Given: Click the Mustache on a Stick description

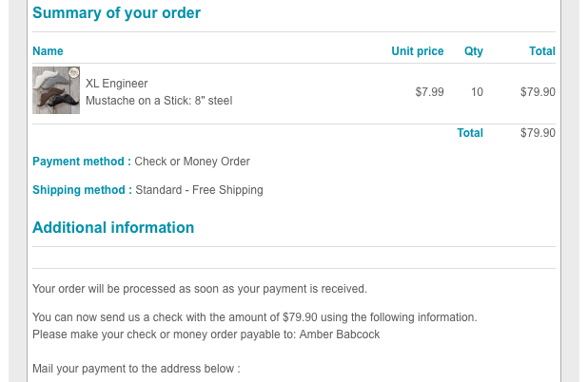Looking at the screenshot, I should tap(158, 100).
